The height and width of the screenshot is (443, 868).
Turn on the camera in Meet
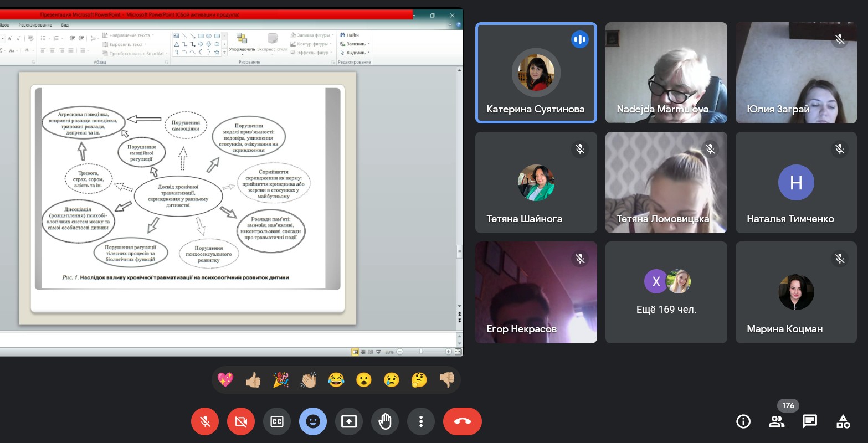(x=241, y=422)
